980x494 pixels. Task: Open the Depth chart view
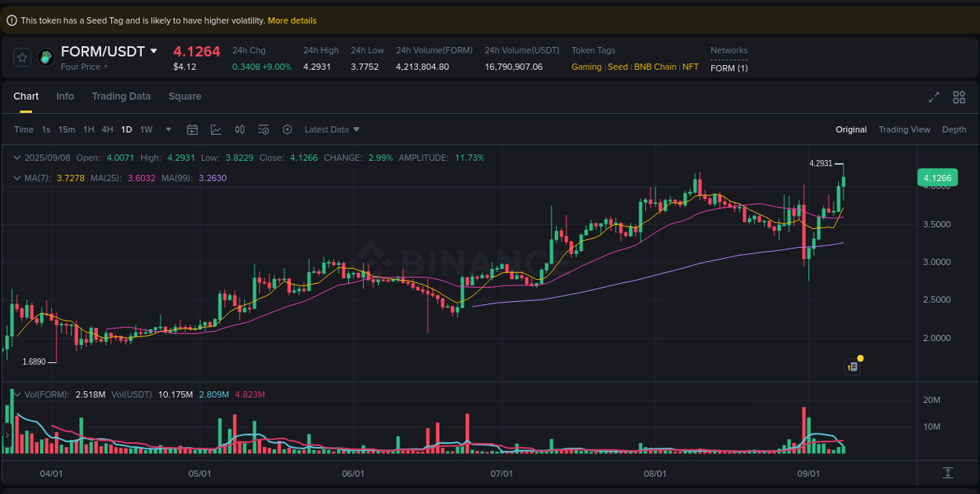954,129
